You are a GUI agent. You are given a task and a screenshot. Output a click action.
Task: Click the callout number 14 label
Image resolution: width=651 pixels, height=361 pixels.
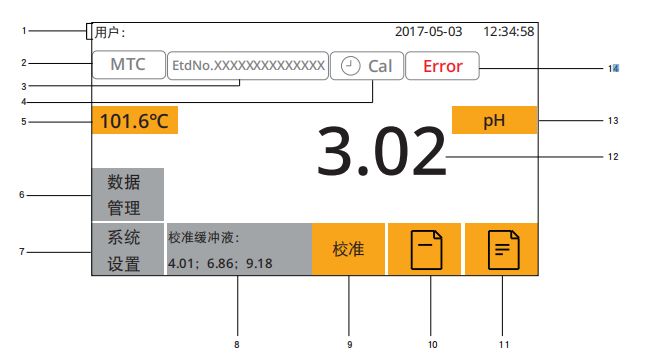(x=614, y=68)
